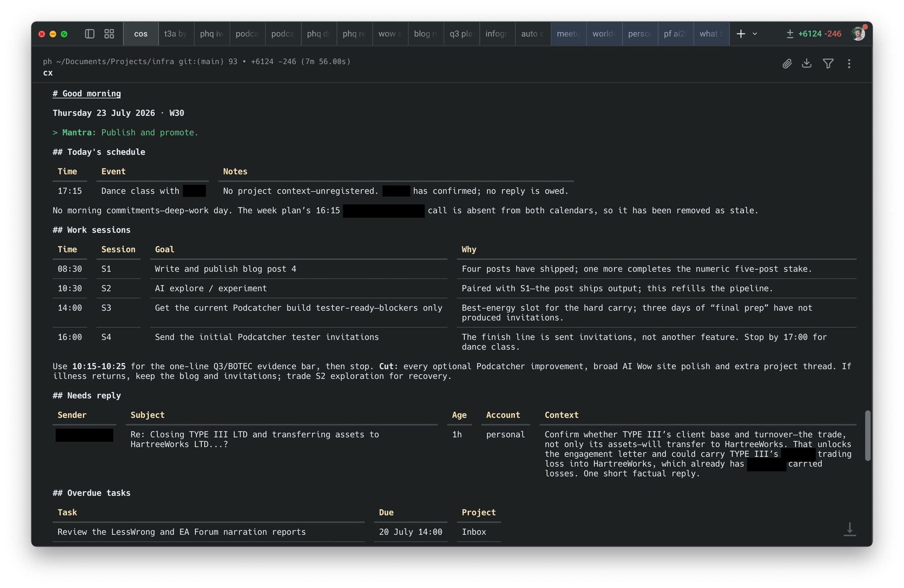Click the new tab plus icon
The image size is (904, 588).
[741, 34]
